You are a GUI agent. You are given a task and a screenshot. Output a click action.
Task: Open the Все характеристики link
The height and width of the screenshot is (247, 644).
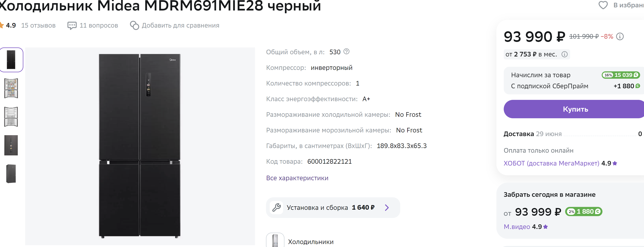tap(297, 178)
